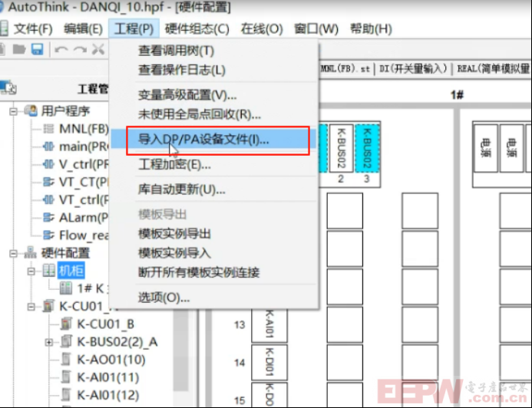Collapse the 机柜 tree node
Image resolution: width=532 pixels, height=408 pixels.
point(31,271)
